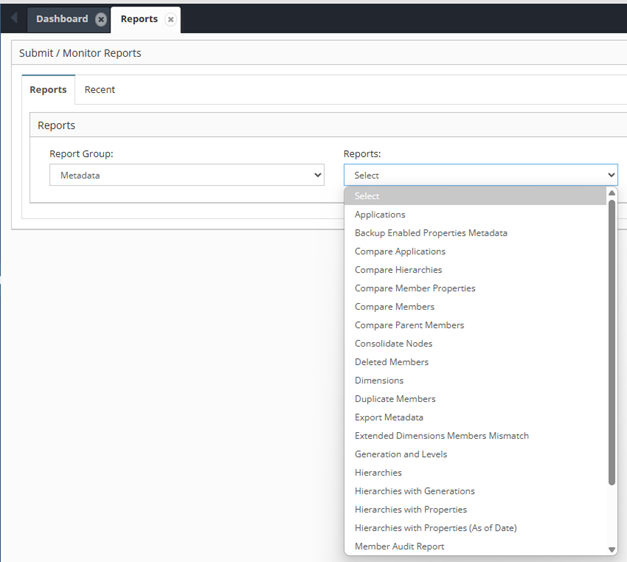This screenshot has height=562, width=627.
Task: Click the dropdown list scrollbar thumb
Action: pos(612,342)
